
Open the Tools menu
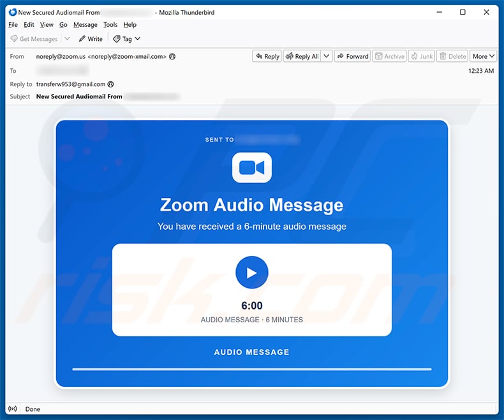[x=110, y=25]
